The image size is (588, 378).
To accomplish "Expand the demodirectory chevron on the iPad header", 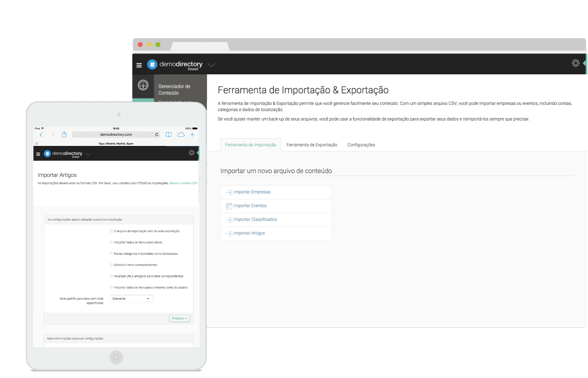I will pos(88,154).
